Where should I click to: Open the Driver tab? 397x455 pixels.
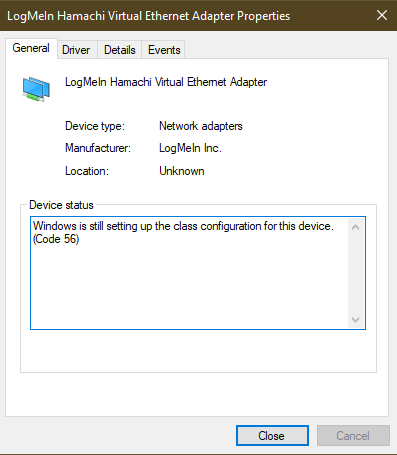tap(76, 50)
